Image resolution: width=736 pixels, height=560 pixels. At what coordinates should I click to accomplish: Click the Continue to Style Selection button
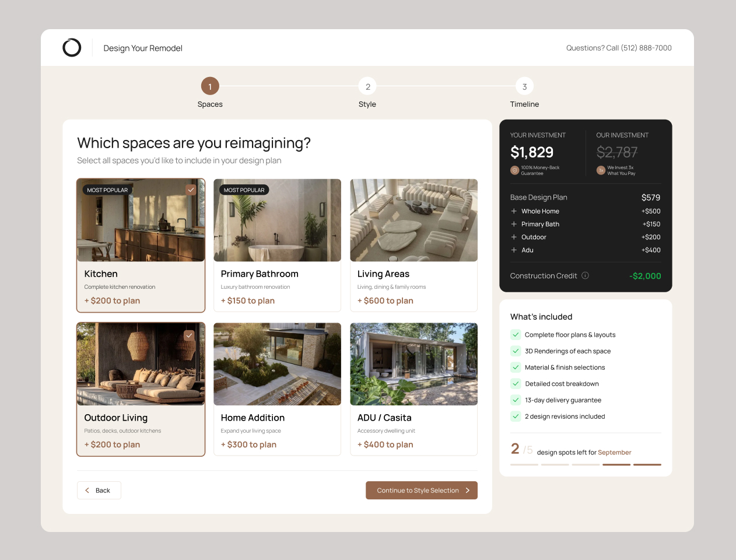tap(421, 490)
